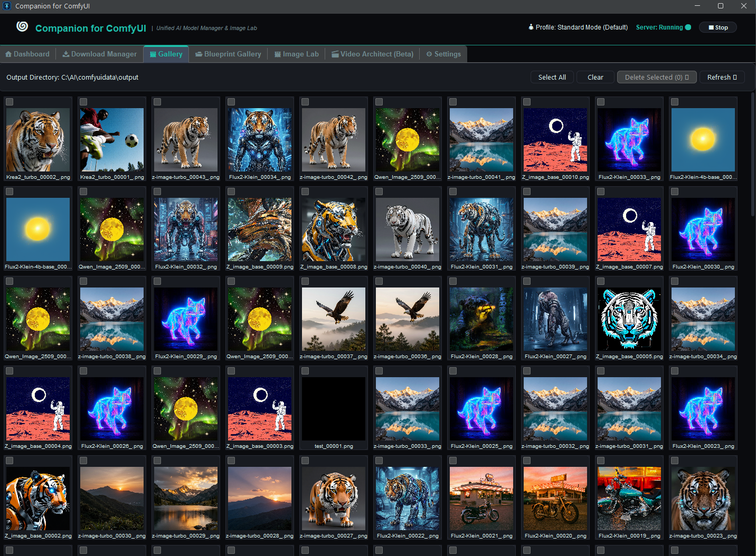Mark the z-image-turbo_00037_.png checkbox

tap(305, 281)
